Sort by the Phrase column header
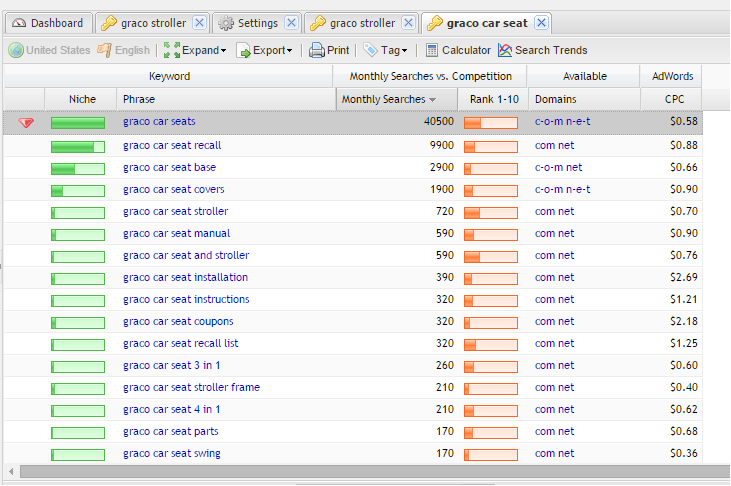731x486 pixels. (x=227, y=99)
